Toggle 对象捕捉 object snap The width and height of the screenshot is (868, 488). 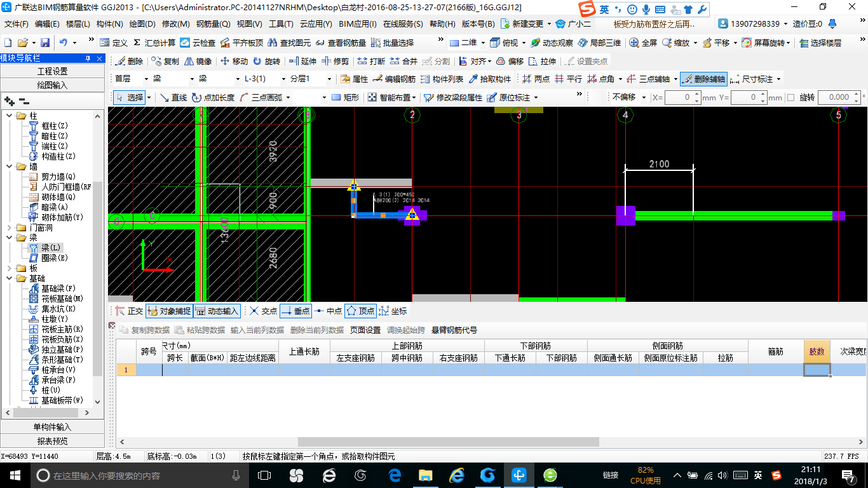[168, 311]
